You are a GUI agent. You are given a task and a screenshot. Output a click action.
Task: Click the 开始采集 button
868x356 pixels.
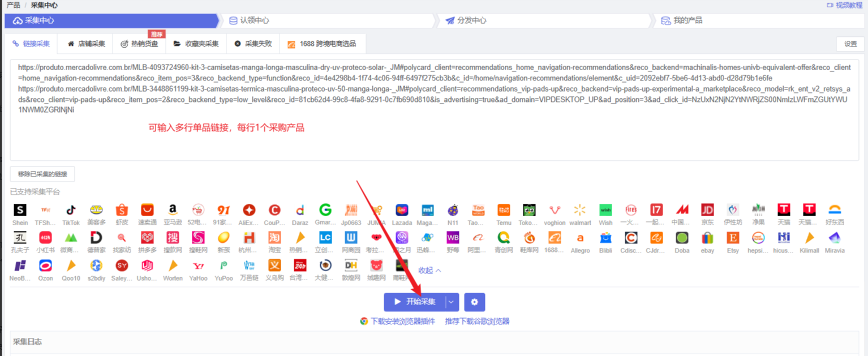tap(415, 302)
